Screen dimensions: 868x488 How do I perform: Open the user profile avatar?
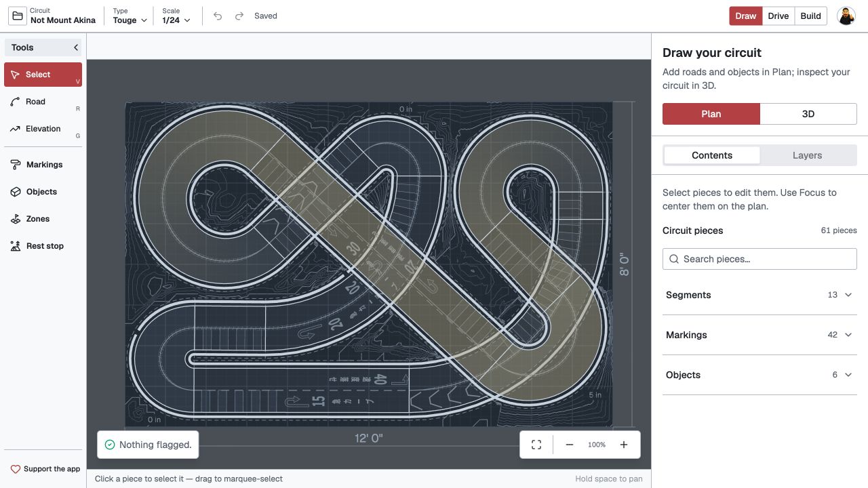pyautogui.click(x=846, y=16)
